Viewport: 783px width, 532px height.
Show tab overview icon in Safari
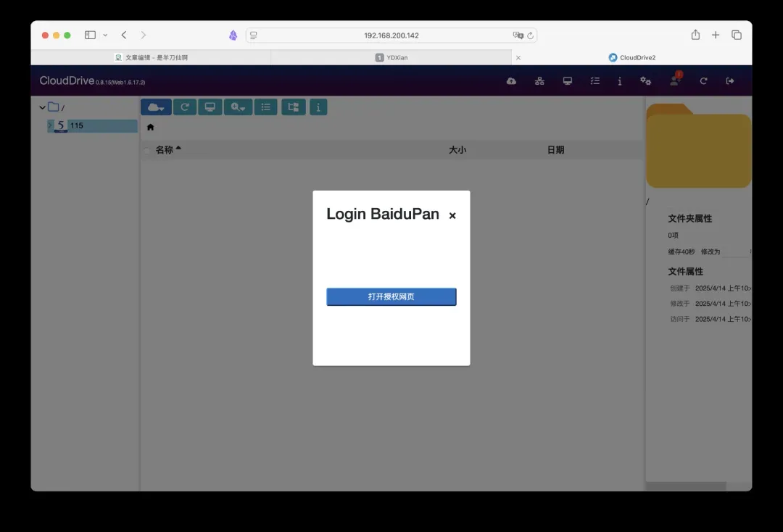[737, 35]
